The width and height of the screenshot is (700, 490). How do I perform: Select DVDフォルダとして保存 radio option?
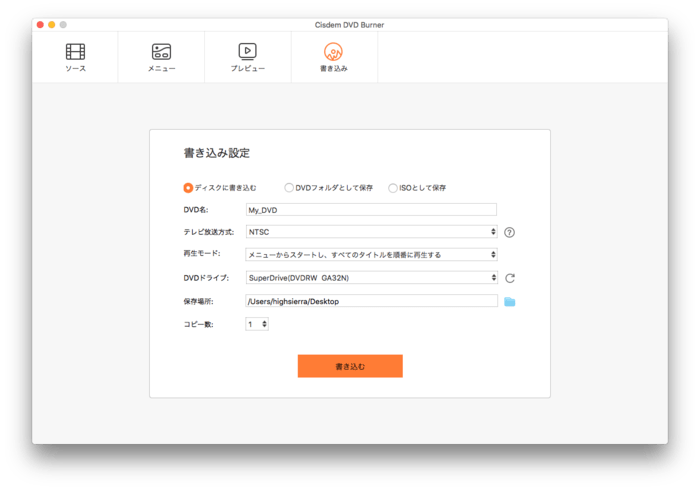(x=289, y=187)
